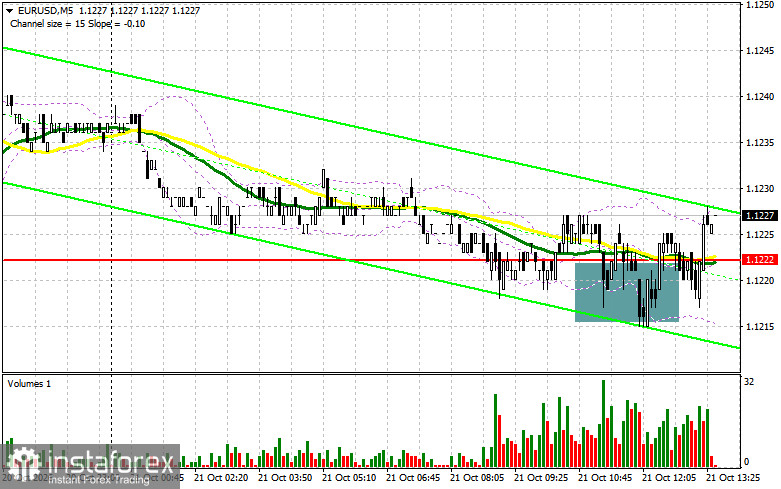Click the '21 Oct 03:50' time axis label
The width and height of the screenshot is (781, 489).
coord(285,478)
